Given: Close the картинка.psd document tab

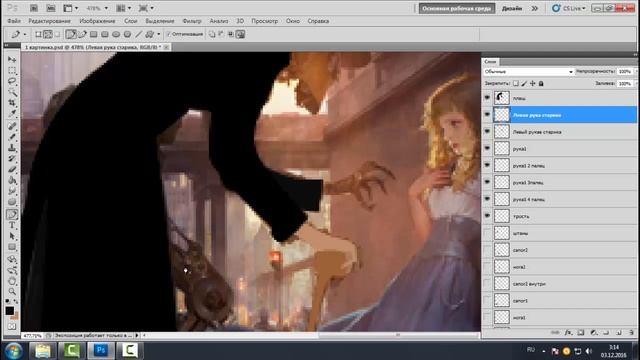Looking at the screenshot, I should 167,47.
